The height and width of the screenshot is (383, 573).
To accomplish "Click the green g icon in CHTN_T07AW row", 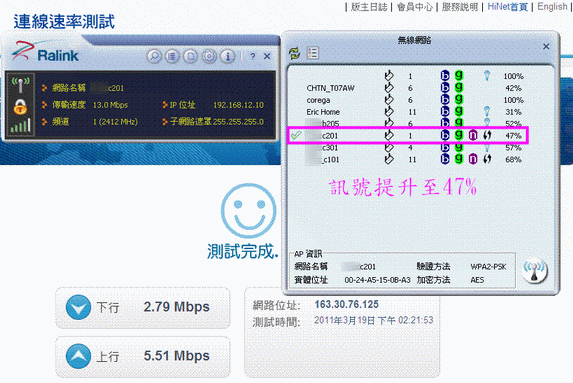I will [459, 87].
